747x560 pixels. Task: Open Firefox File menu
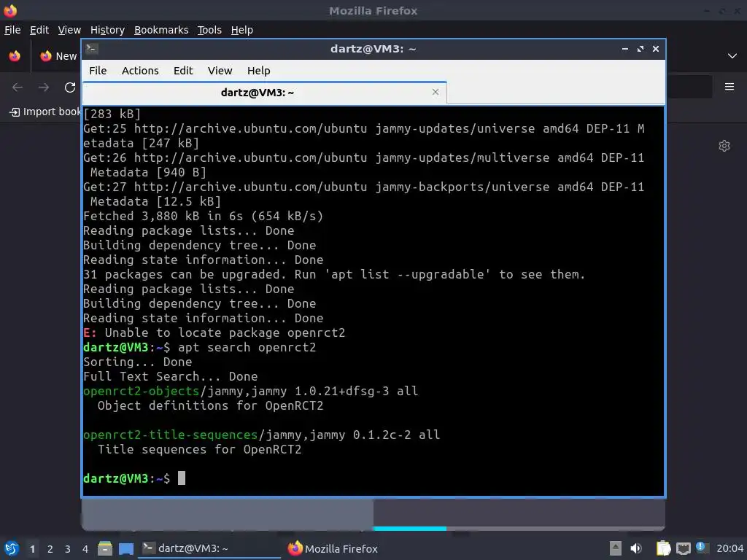tap(12, 30)
